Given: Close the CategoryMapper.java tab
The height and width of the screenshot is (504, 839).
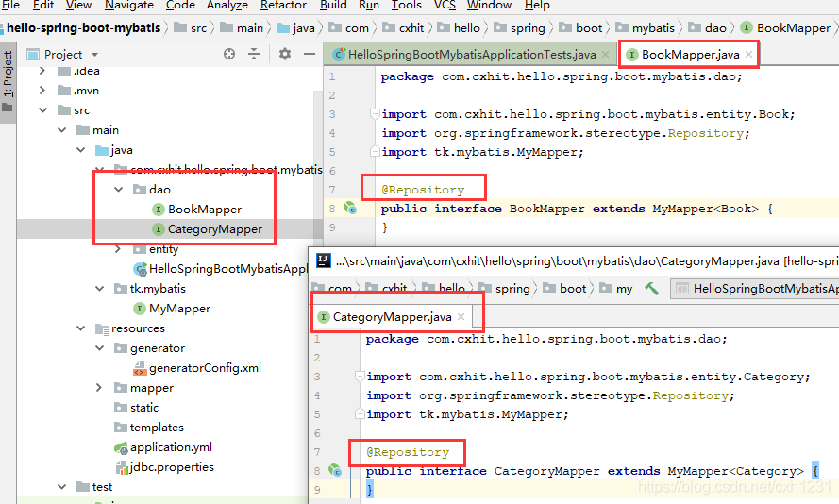Looking at the screenshot, I should tap(461, 317).
